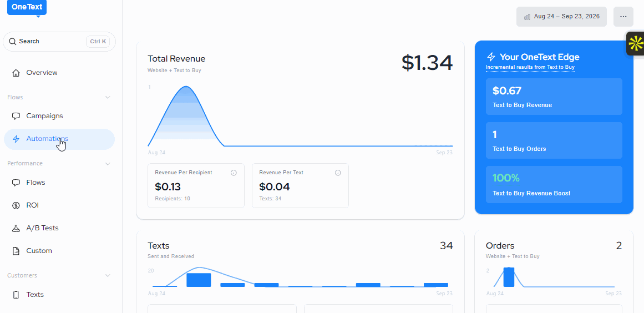Click the bar in the Orders chart

click(x=509, y=277)
